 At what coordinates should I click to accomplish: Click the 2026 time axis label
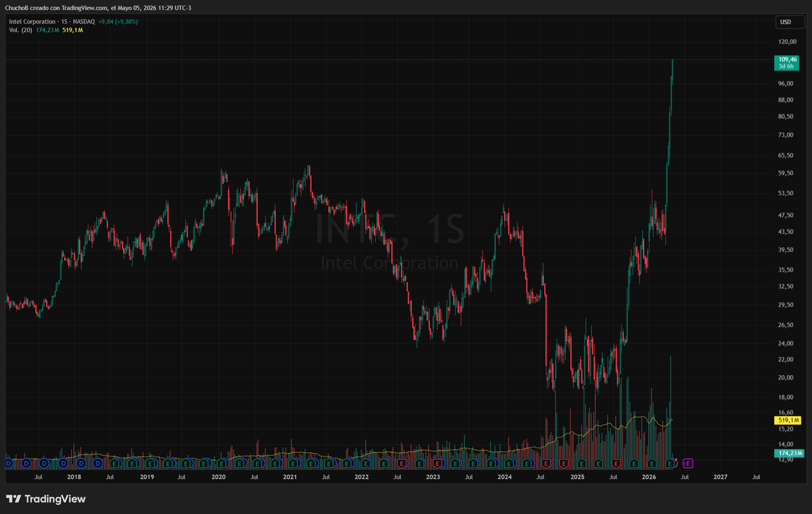click(x=648, y=477)
